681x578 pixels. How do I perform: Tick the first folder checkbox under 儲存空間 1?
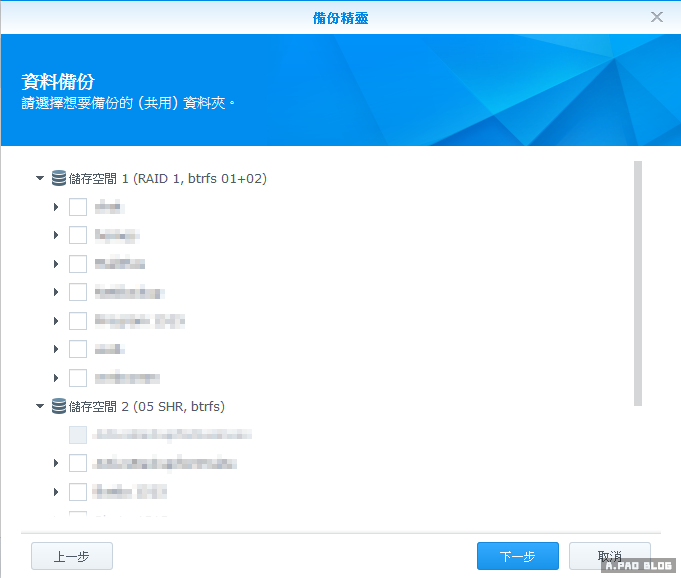(78, 208)
